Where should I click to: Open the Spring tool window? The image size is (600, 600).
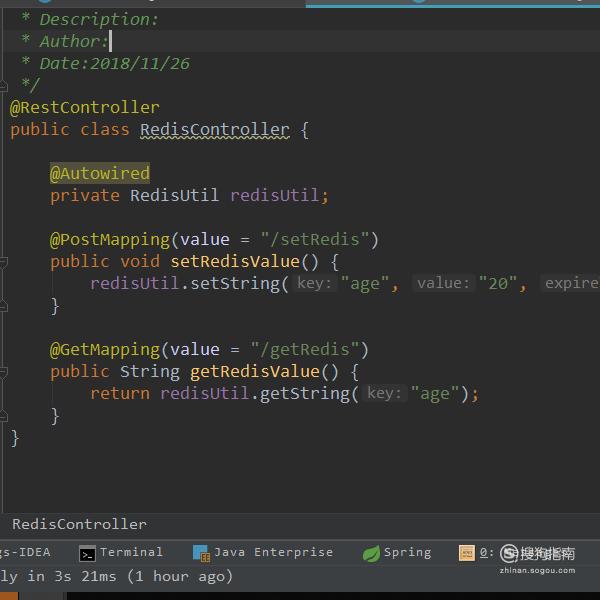click(x=397, y=553)
